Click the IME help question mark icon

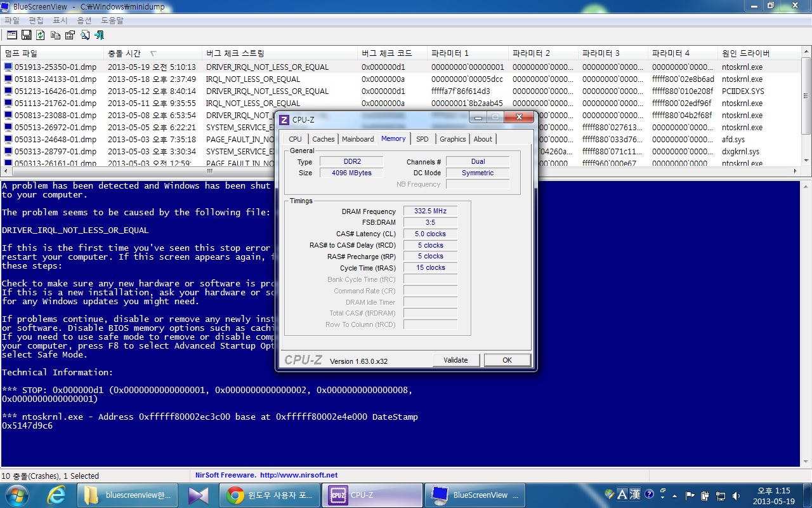[x=649, y=494]
